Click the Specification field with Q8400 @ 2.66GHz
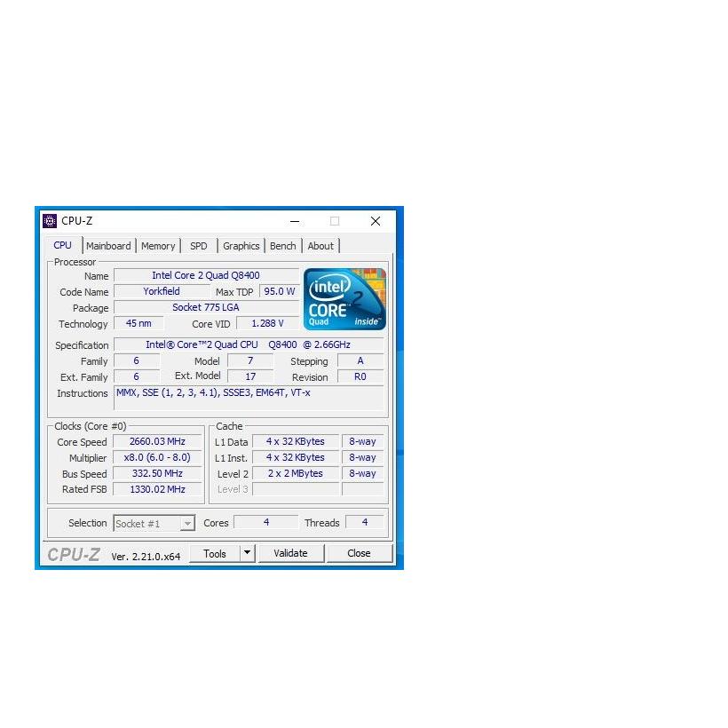The height and width of the screenshot is (728, 728). coord(249,344)
